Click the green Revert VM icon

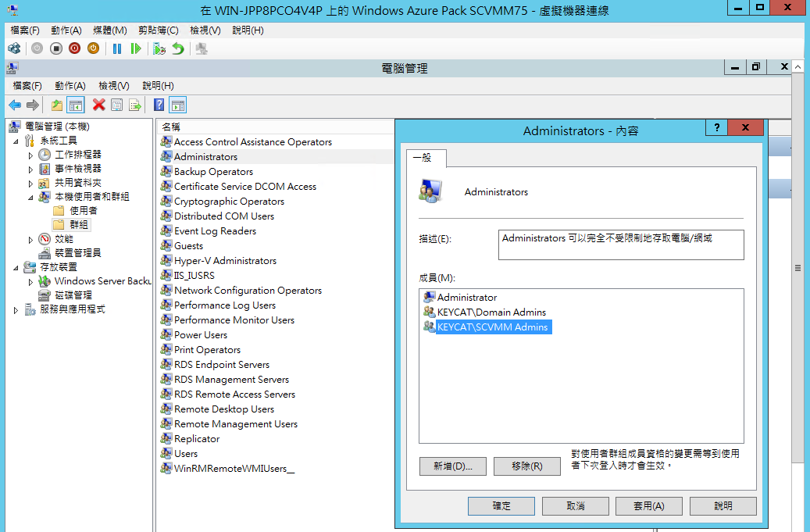(x=178, y=48)
